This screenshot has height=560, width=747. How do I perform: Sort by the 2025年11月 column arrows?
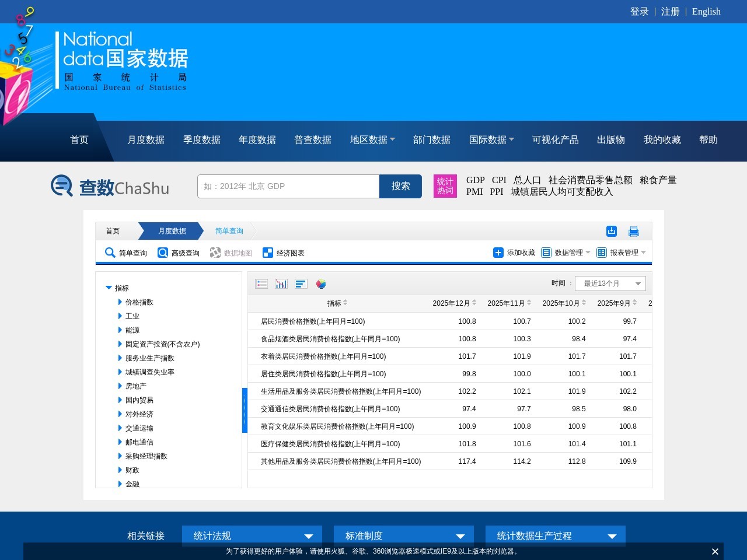529,303
